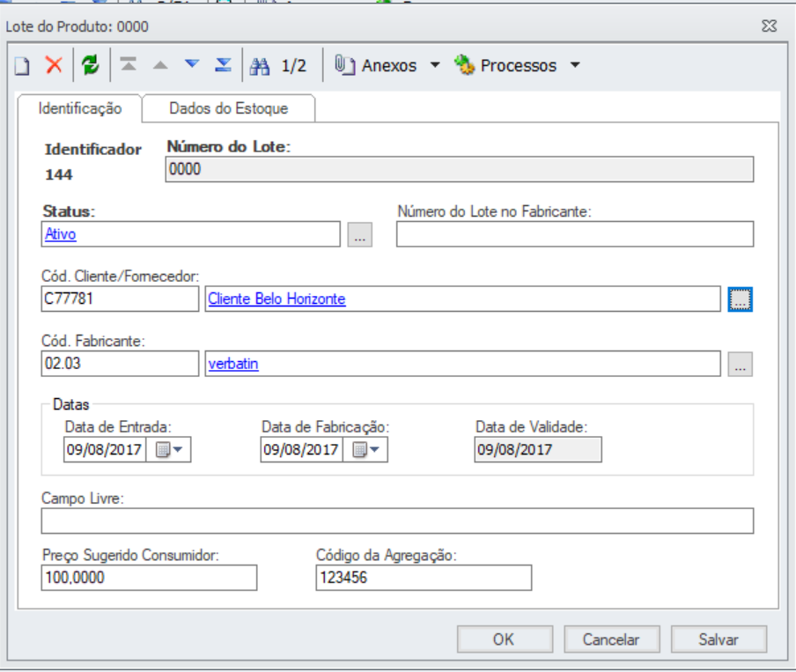Click the Data de Fabricação date field
Viewport: 796px width, 672px height.
(301, 449)
